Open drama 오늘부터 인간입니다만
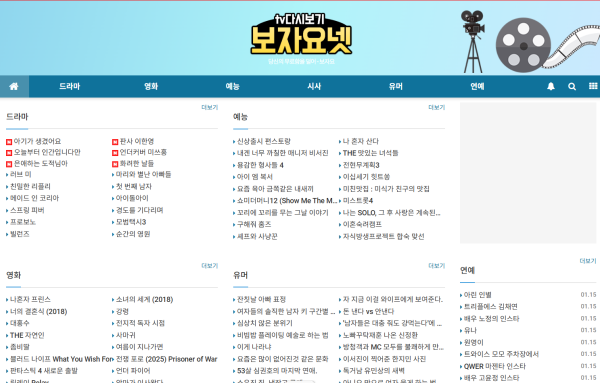The height and width of the screenshot is (383, 600). 47,152
